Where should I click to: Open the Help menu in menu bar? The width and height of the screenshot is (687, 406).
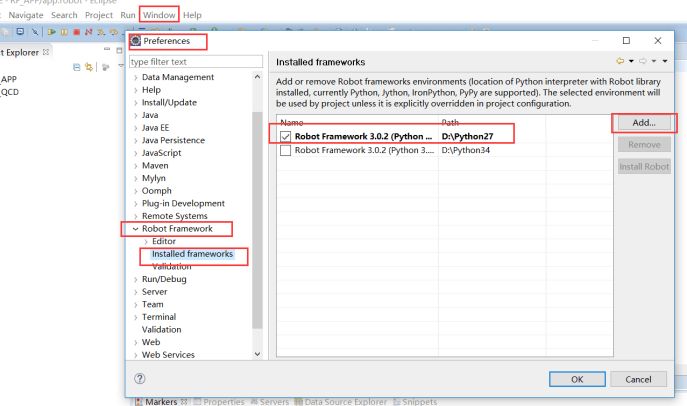(x=192, y=15)
